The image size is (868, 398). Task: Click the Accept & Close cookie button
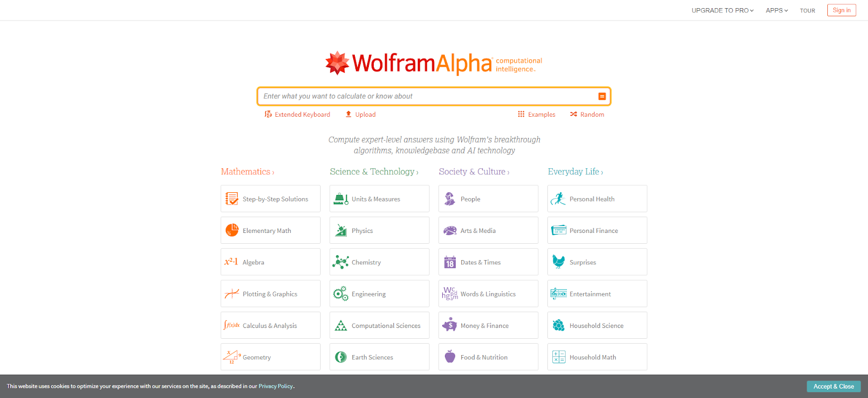point(834,387)
